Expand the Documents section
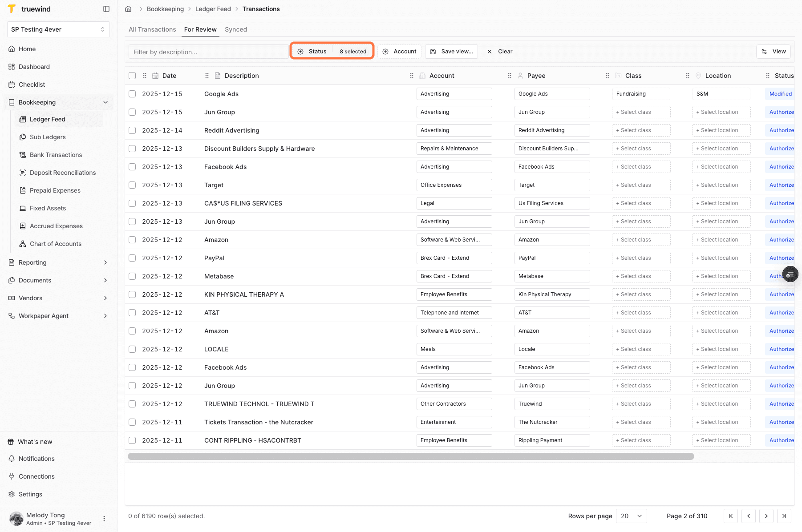This screenshot has height=532, width=802. click(x=58, y=280)
